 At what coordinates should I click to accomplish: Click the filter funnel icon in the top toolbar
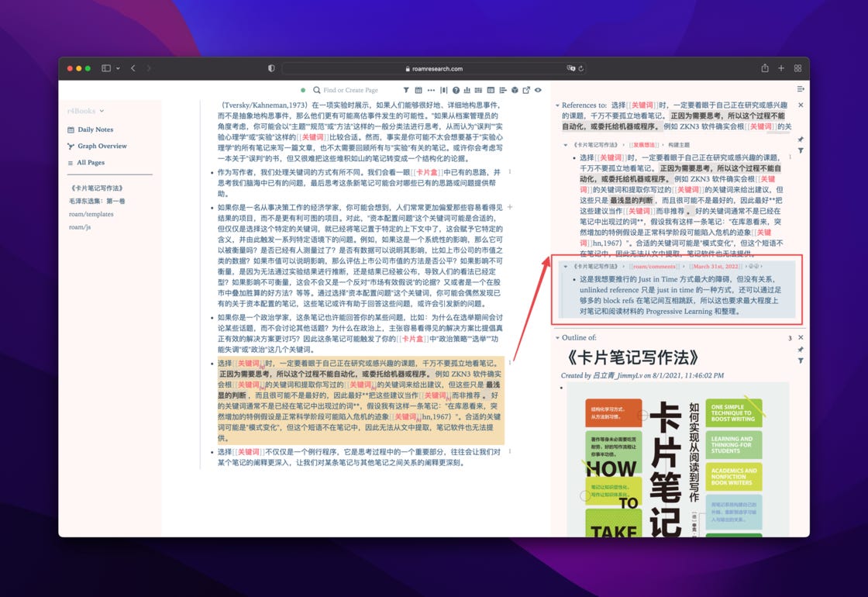[406, 90]
